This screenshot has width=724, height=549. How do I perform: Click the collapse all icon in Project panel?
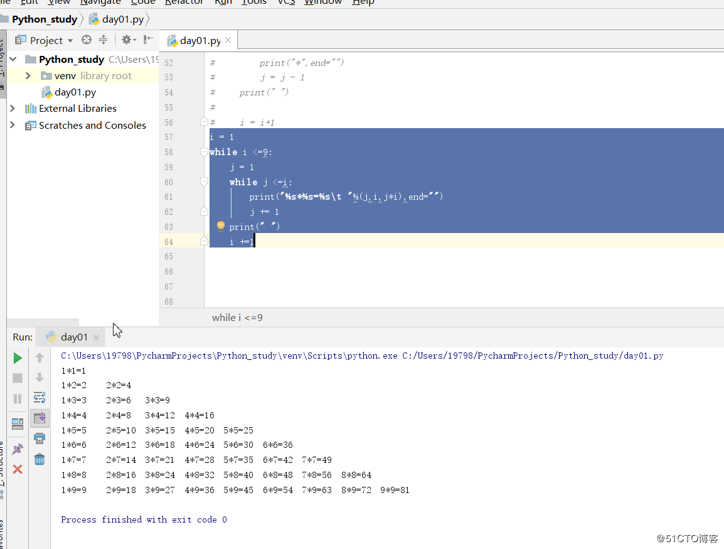[x=103, y=40]
